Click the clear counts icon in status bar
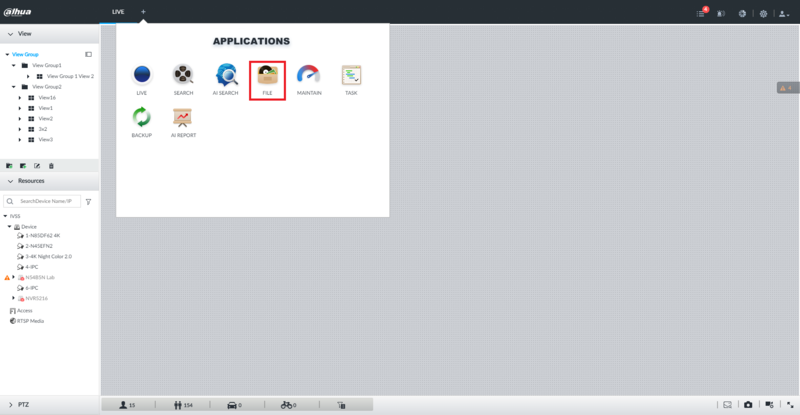 point(341,405)
